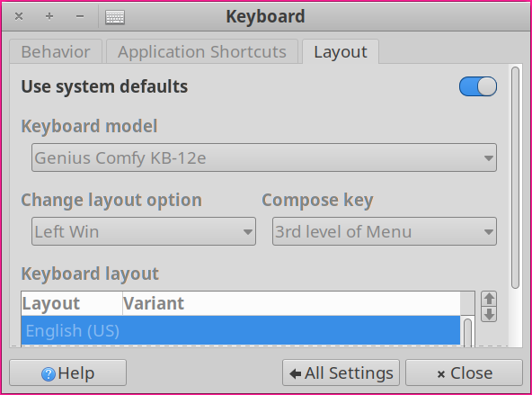Click the Close button at the bottom
Viewport: 532px width, 395px height.
coord(464,373)
